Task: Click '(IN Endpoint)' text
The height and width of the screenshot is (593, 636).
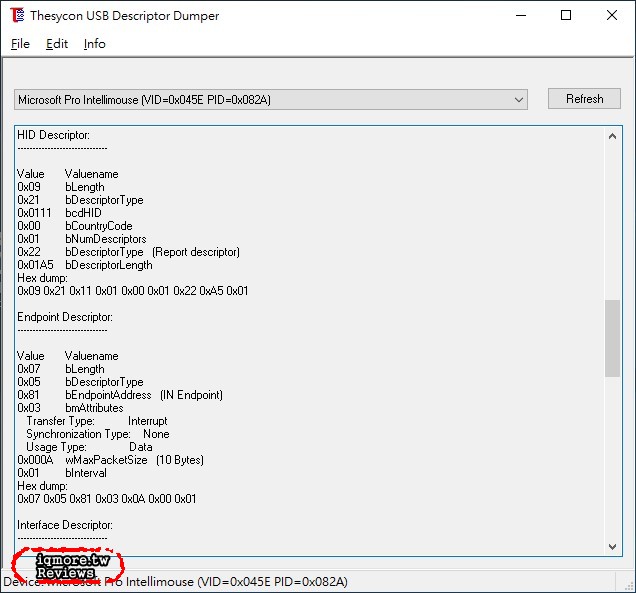Action: (x=191, y=395)
